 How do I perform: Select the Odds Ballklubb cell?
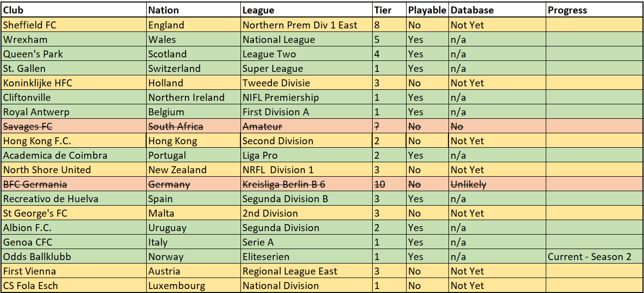pyautogui.click(x=74, y=257)
